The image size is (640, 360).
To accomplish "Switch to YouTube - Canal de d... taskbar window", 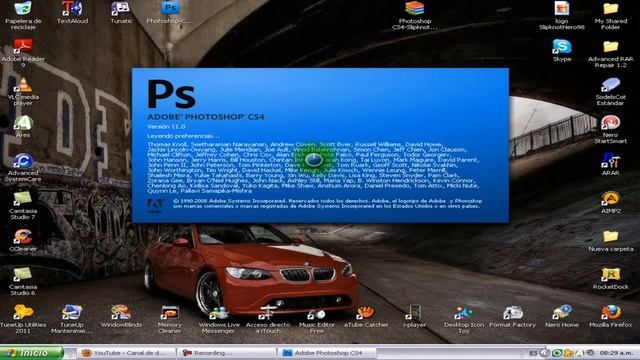I will (127, 353).
